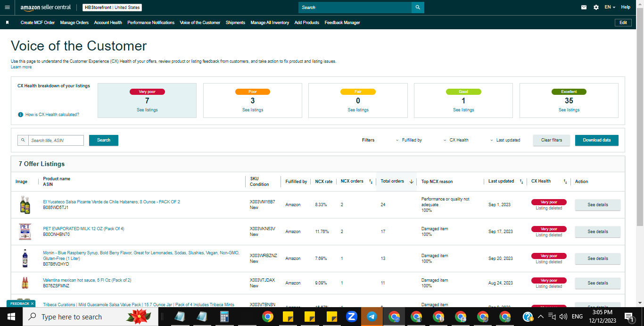
Task: Open Add Products page
Action: [307, 23]
